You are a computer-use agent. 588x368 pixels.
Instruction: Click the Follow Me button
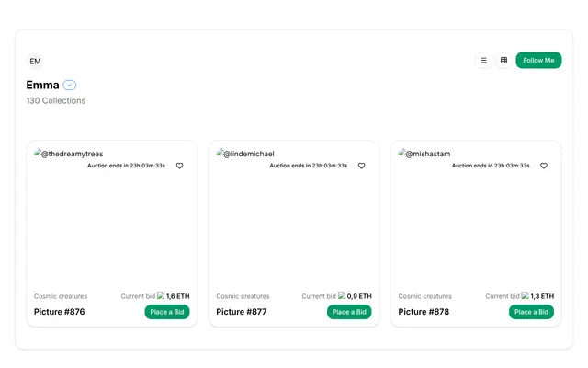[538, 60]
